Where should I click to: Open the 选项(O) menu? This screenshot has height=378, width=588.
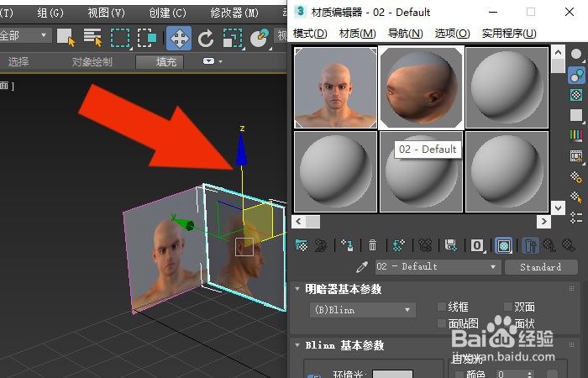pos(452,34)
